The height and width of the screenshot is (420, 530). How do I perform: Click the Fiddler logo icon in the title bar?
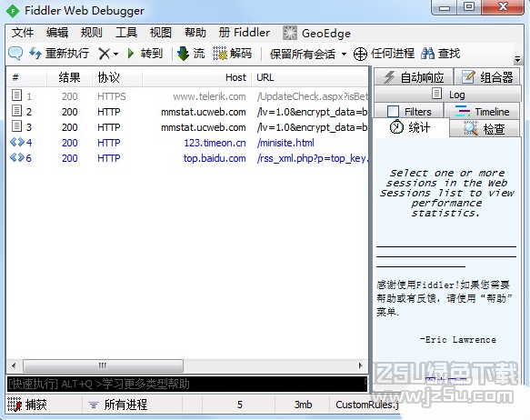[13, 11]
